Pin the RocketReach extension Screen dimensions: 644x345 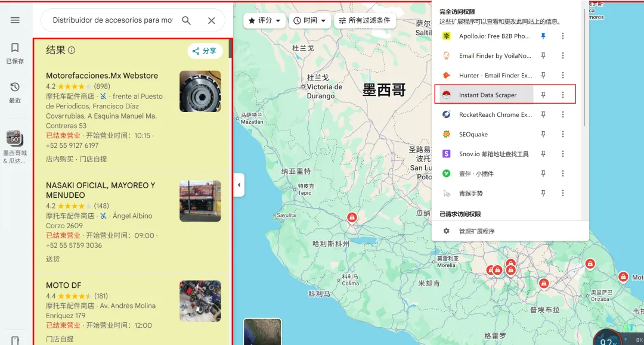click(x=543, y=114)
